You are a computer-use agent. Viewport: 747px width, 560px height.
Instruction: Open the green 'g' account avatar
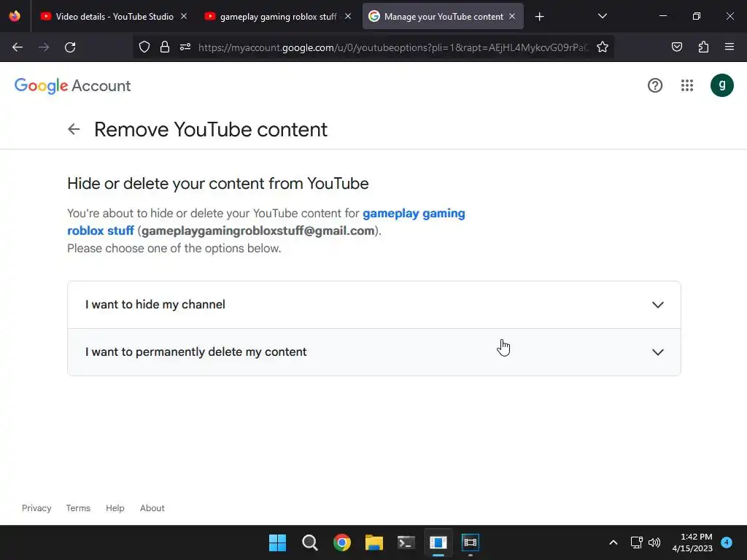click(x=721, y=85)
